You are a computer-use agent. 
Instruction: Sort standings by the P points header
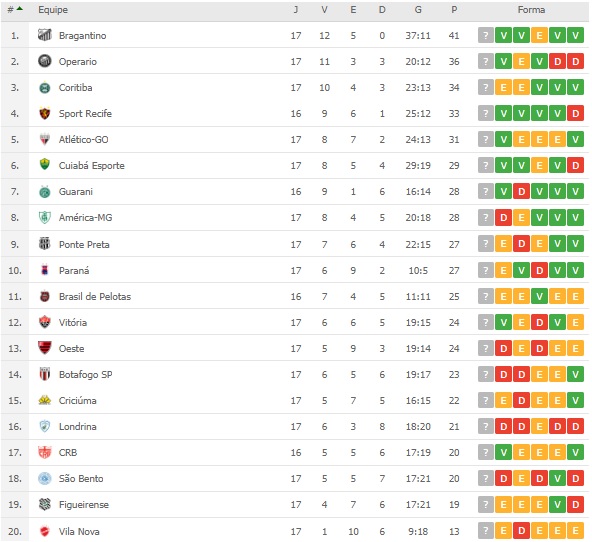tap(454, 10)
